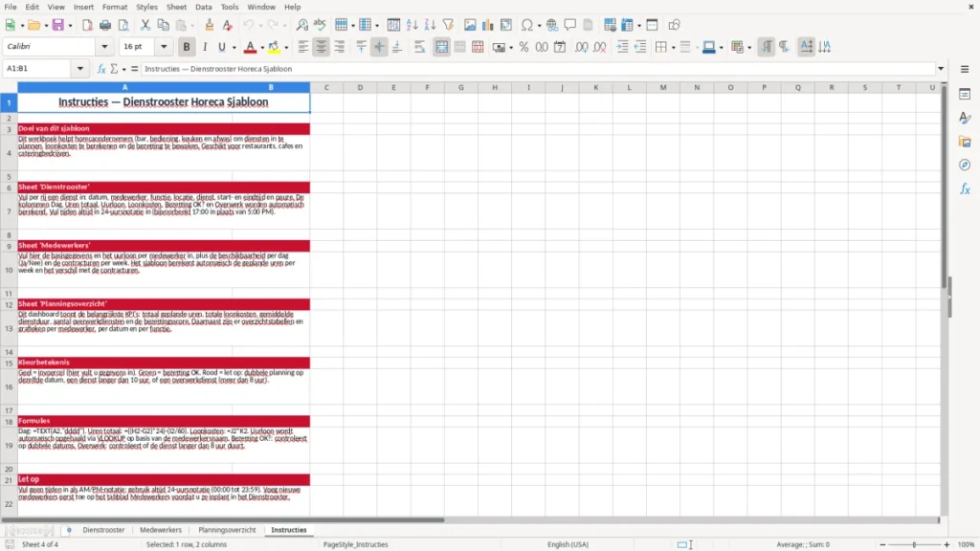Sort ascending using the A-Z icon
This screenshot has width=980, height=551.
(x=412, y=25)
